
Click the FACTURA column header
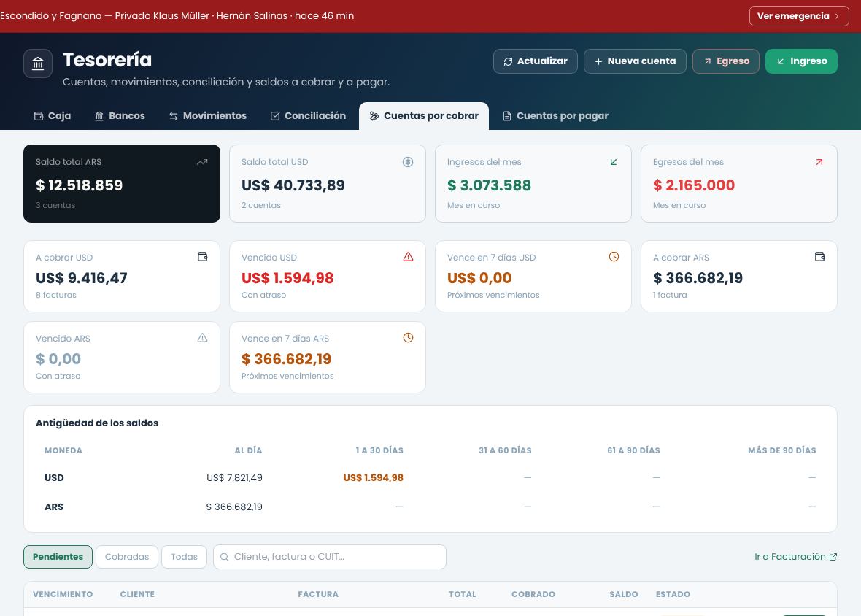point(318,594)
